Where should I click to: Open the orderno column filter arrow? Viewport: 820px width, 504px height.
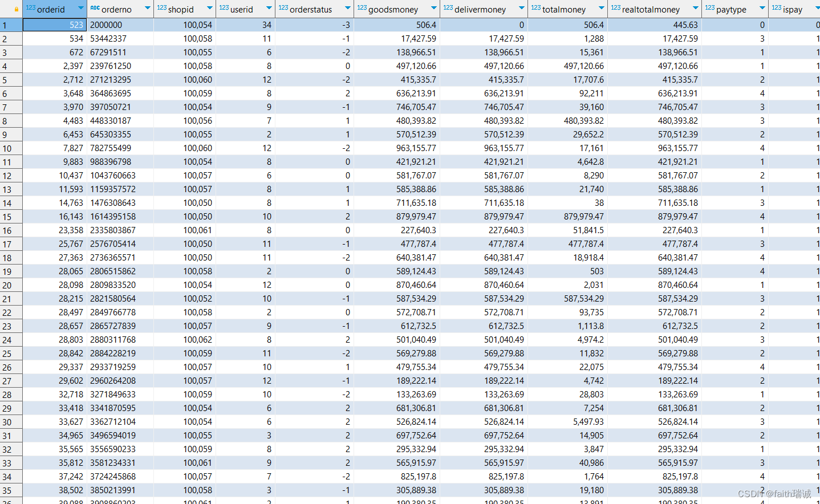point(148,9)
